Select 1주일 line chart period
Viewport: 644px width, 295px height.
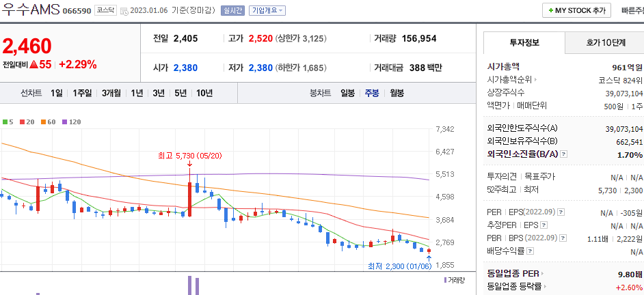tap(82, 93)
